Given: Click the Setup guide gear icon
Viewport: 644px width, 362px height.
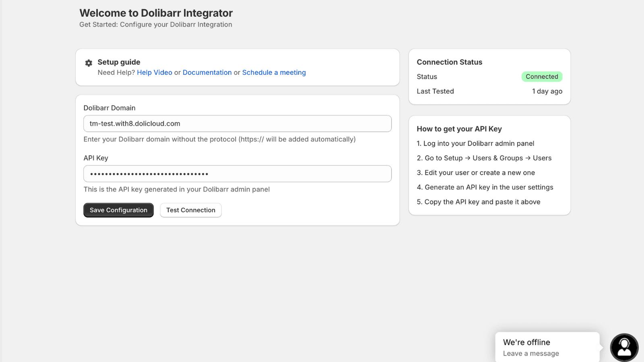Looking at the screenshot, I should pos(89,63).
